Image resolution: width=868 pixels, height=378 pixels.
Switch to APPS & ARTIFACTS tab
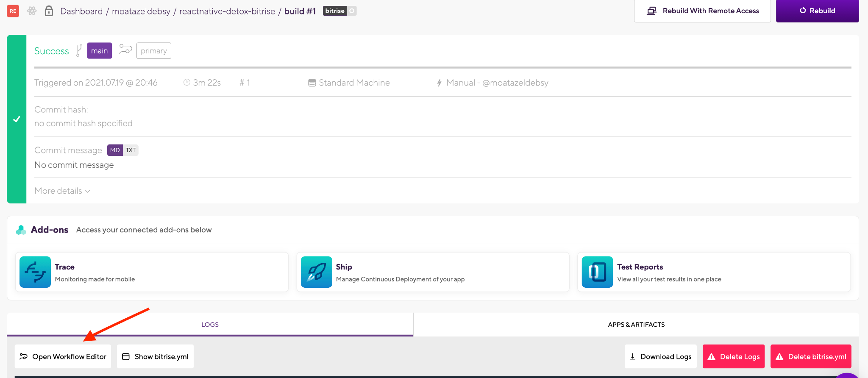636,325
